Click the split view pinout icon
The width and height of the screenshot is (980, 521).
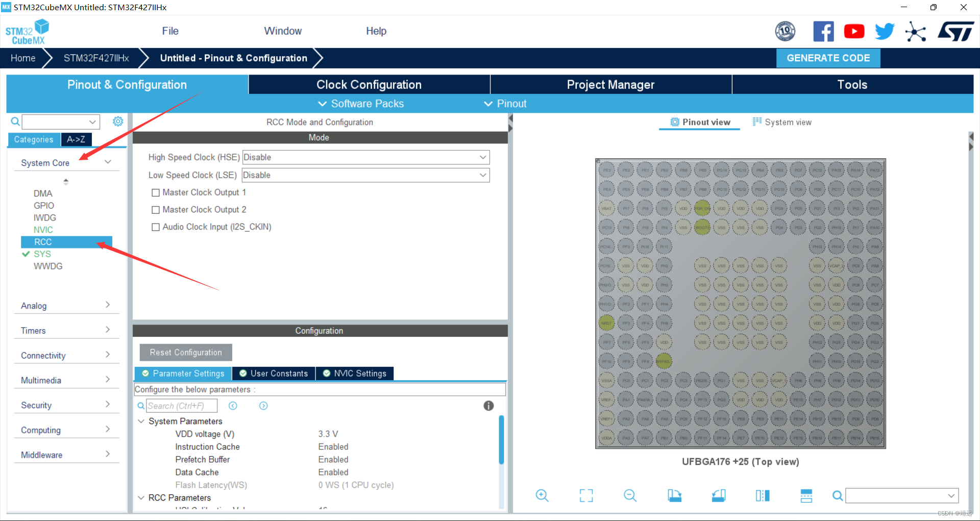pos(763,495)
